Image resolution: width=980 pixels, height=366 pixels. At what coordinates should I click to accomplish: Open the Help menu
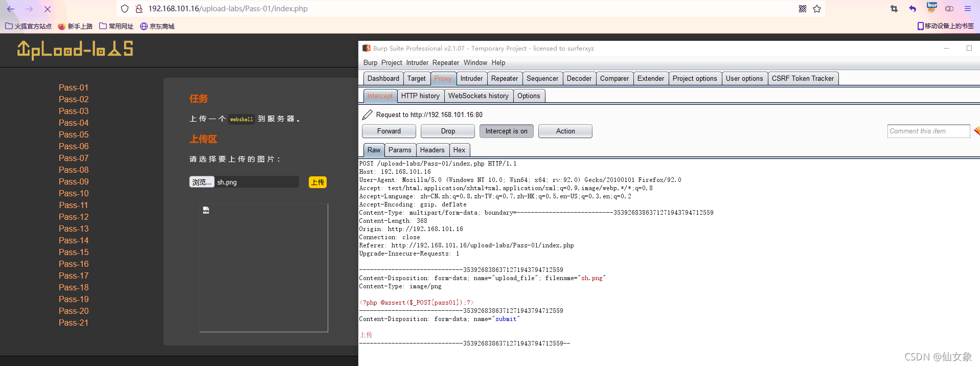click(x=498, y=62)
